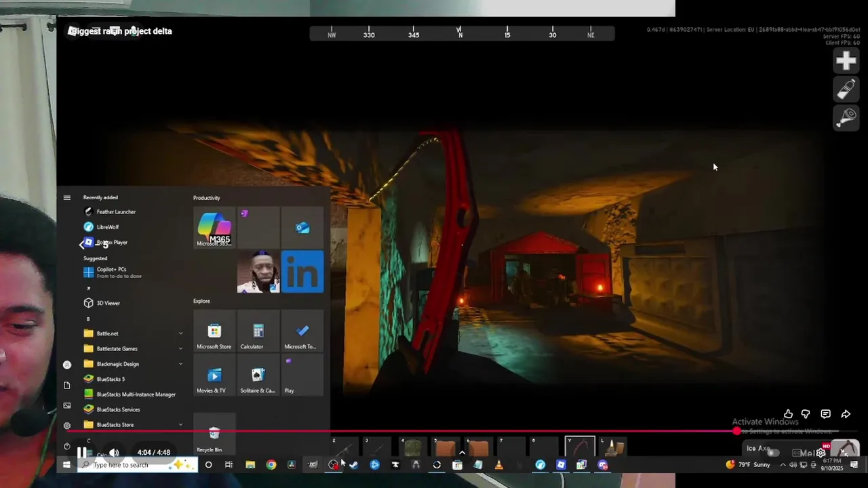Open the Play tile in Explore
This screenshot has width=868, height=488.
point(302,375)
